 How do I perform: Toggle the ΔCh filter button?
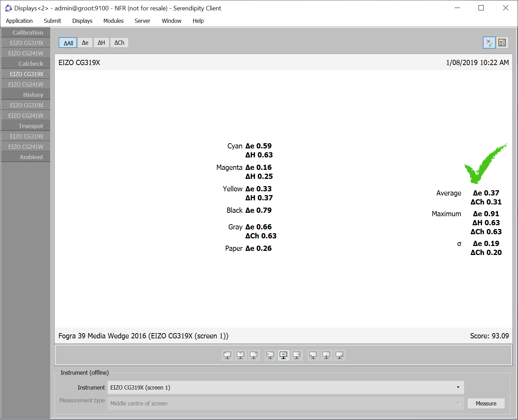[119, 43]
